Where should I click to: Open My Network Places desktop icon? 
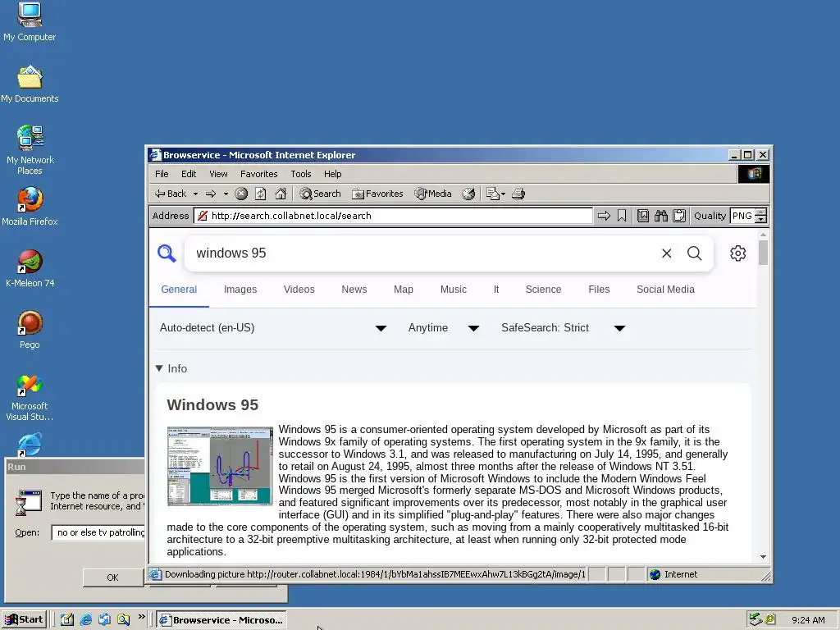(30, 150)
